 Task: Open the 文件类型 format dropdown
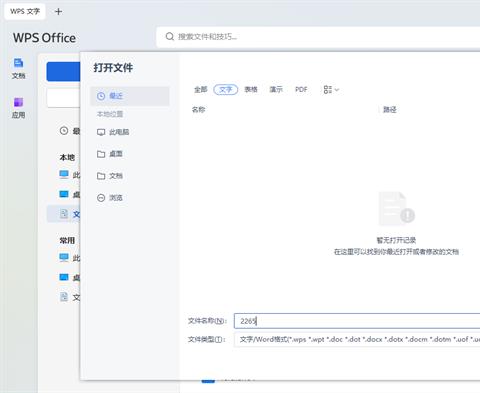point(357,339)
